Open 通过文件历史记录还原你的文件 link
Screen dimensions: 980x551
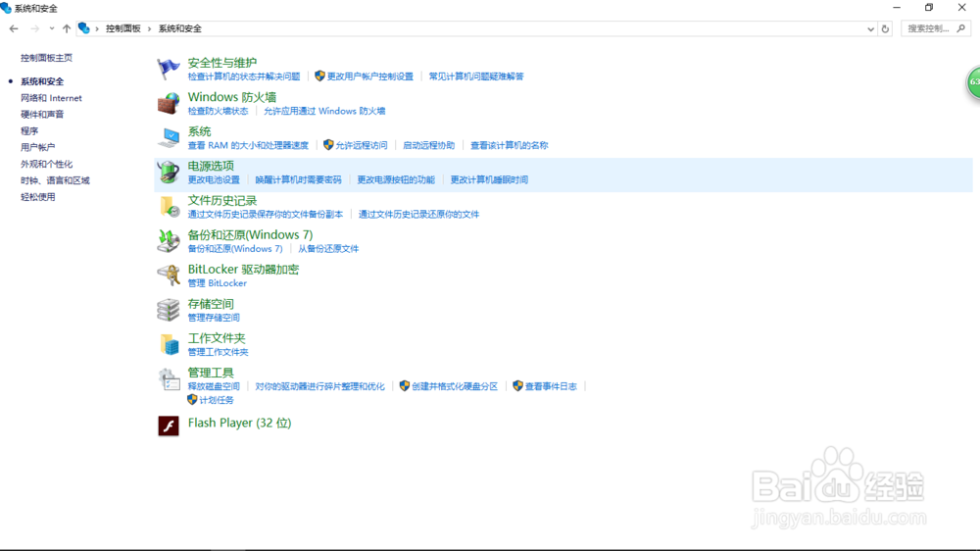click(418, 214)
